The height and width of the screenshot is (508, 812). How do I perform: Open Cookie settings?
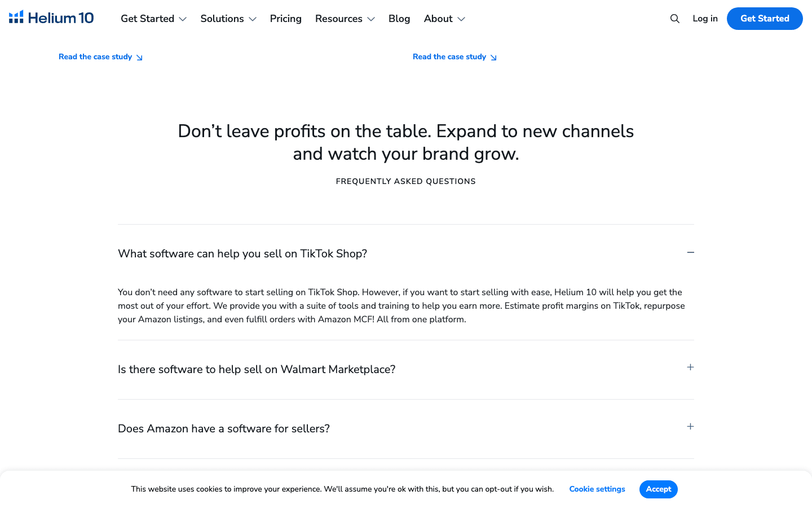tap(597, 489)
